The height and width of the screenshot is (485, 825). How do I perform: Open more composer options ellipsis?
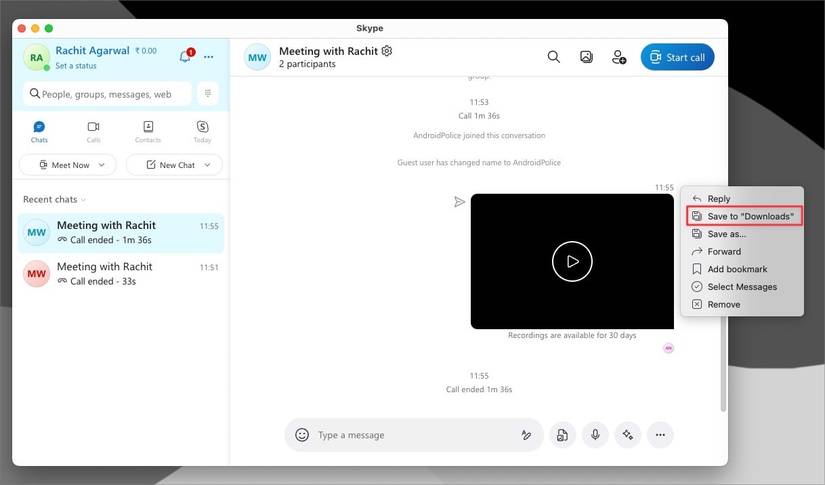tap(660, 435)
